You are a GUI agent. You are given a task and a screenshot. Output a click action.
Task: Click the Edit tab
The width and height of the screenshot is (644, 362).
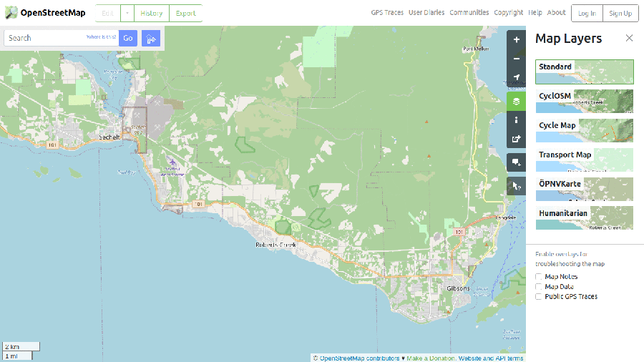[107, 13]
